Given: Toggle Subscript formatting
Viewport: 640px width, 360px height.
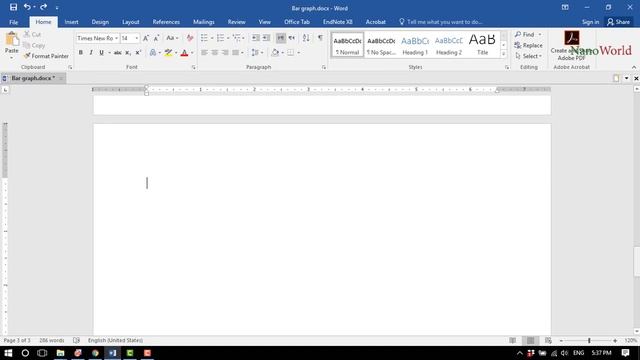Looking at the screenshot, I should (x=128, y=53).
